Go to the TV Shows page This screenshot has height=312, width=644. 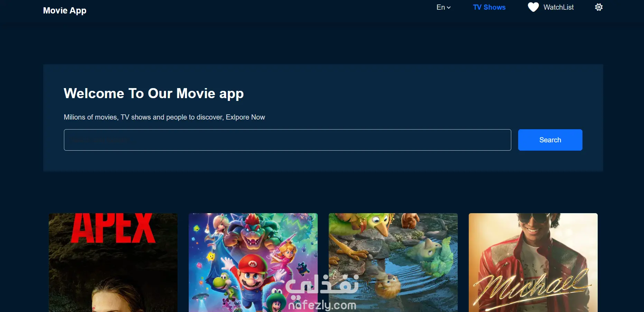(489, 7)
